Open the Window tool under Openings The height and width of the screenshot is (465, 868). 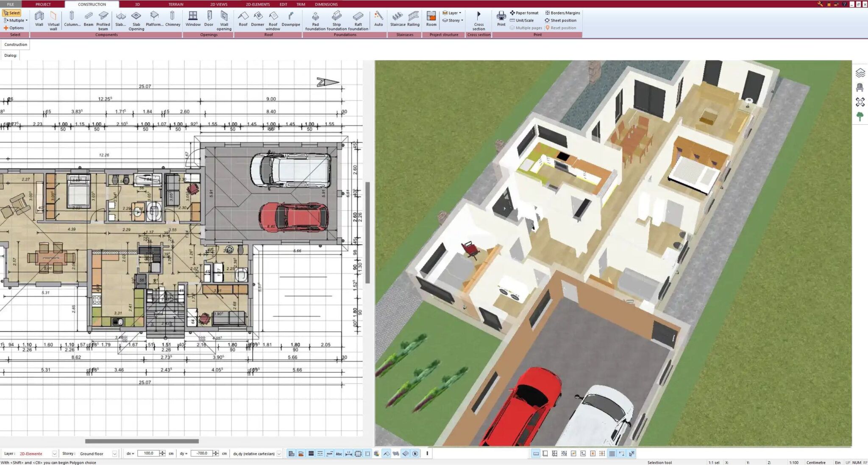tap(193, 18)
